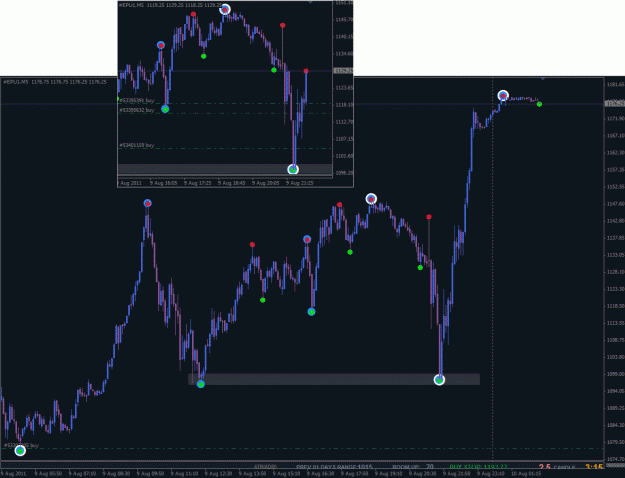This screenshot has height=478, width=625.
Task: Click the white-ringed green marker at the main chart's first low
Action: [20, 450]
